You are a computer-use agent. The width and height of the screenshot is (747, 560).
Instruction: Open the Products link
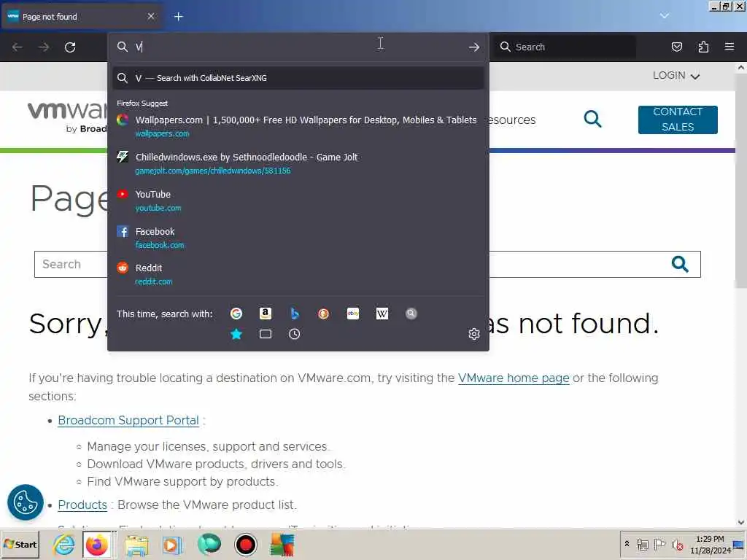click(82, 505)
